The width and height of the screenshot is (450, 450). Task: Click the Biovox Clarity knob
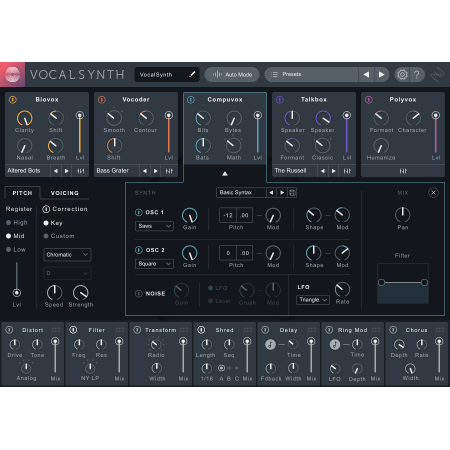pos(25,118)
